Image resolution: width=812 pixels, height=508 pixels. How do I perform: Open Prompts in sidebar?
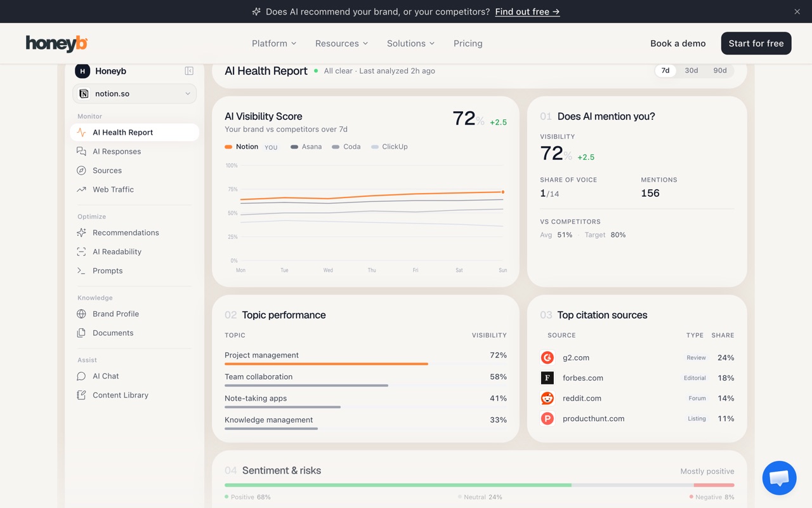point(134,271)
